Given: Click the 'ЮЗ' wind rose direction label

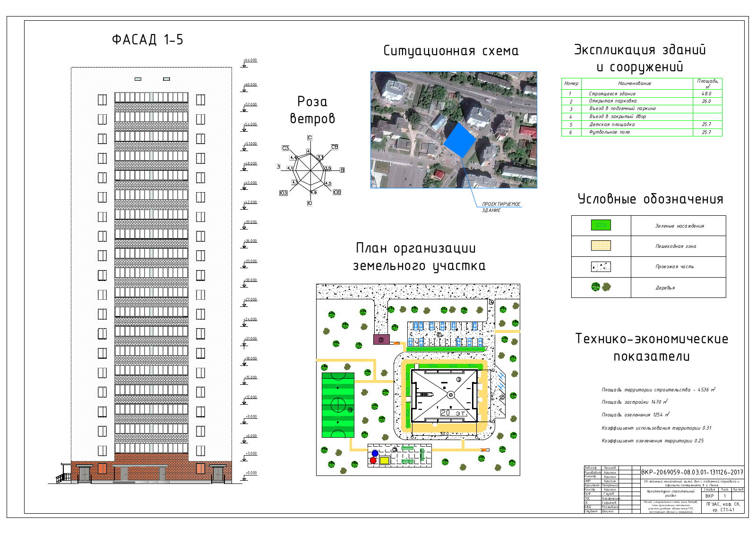Looking at the screenshot, I should pos(283,193).
